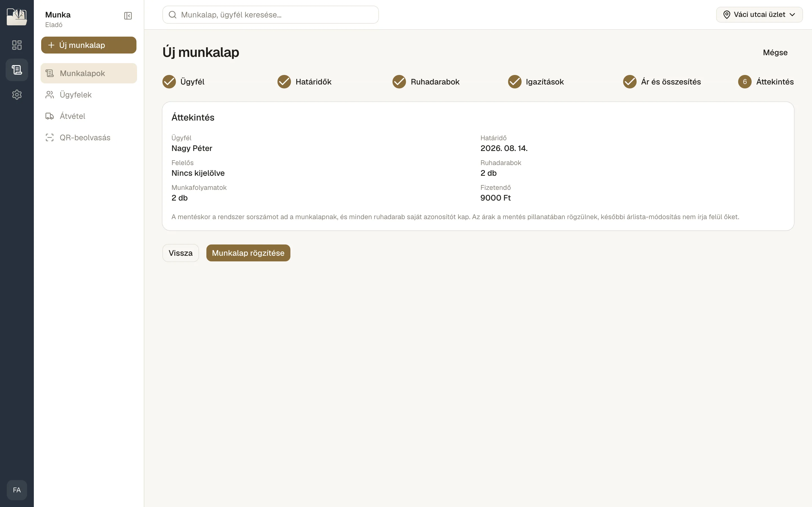Viewport: 812px width, 507px height.
Task: Open FA user avatar
Action: [17, 490]
